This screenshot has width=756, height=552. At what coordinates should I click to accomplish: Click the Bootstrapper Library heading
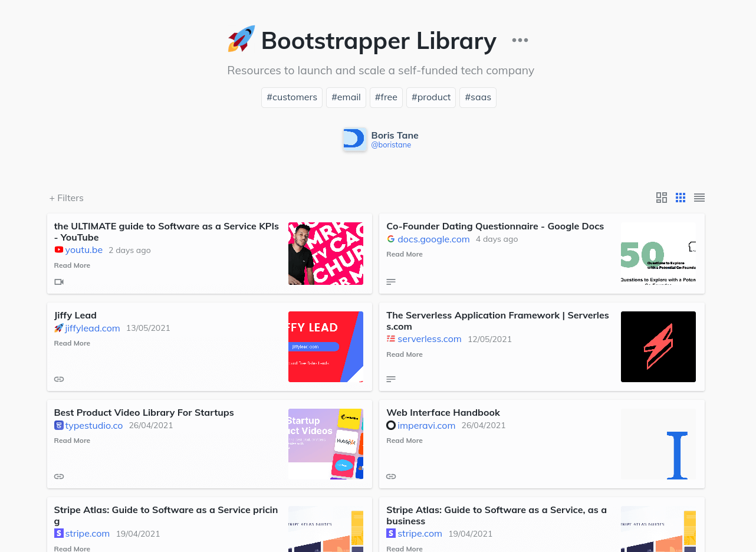pos(379,41)
